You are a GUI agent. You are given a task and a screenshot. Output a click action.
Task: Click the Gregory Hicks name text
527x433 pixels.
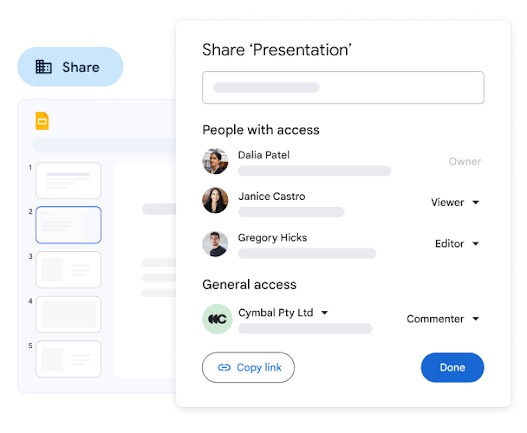(273, 238)
